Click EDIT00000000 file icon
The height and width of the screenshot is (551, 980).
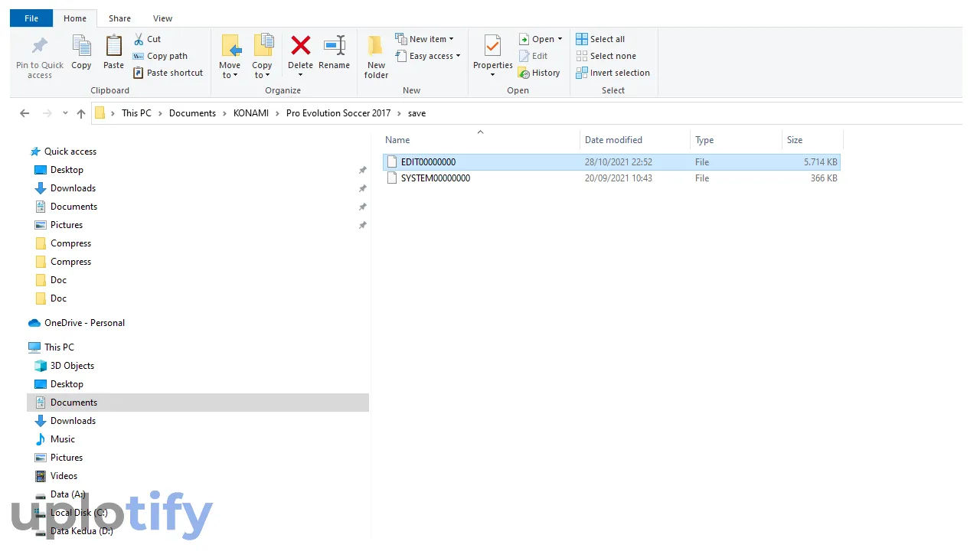tap(392, 162)
